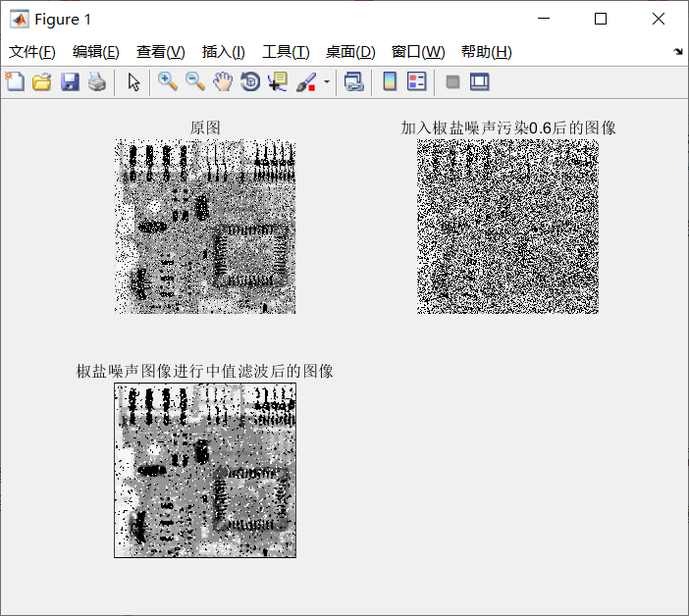The image size is (689, 616).
Task: Close the Figure 1 window
Action: click(659, 19)
